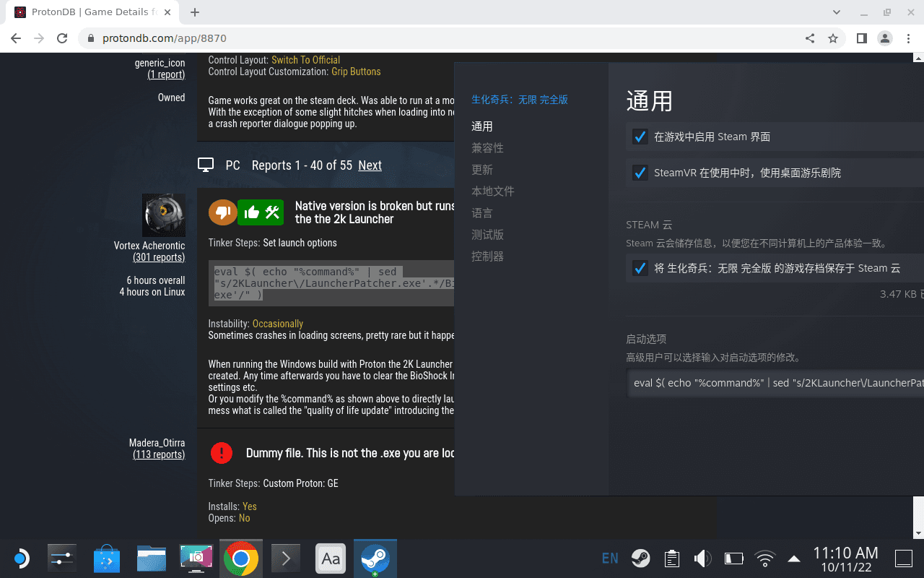This screenshot has height=578, width=924.
Task: Bookmark this page with the star icon
Action: pos(833,38)
